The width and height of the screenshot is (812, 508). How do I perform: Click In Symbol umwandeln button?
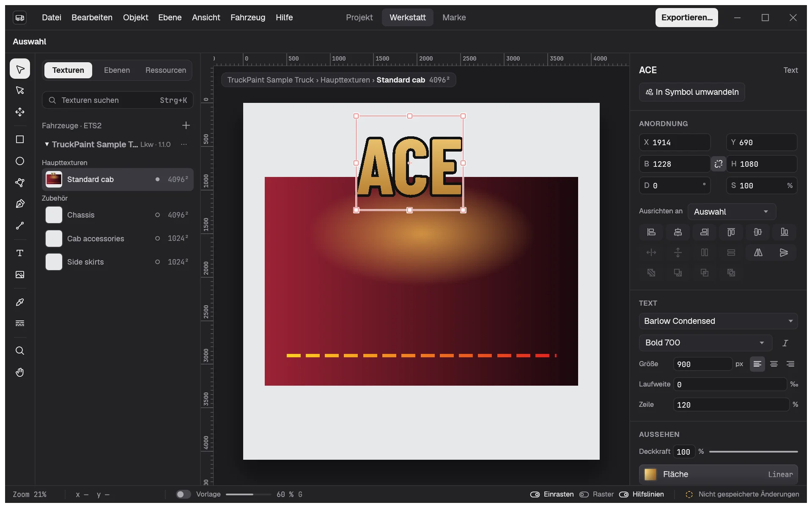coord(692,92)
